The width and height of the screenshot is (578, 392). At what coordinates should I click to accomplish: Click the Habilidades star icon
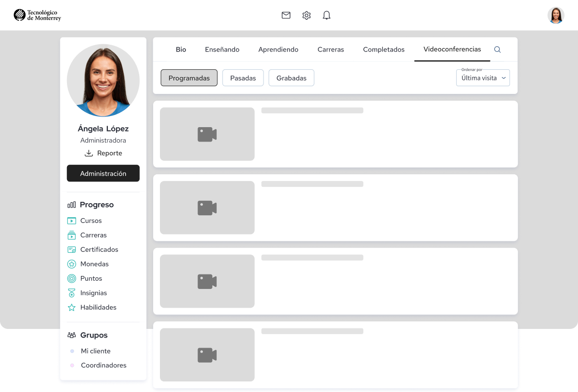click(71, 307)
